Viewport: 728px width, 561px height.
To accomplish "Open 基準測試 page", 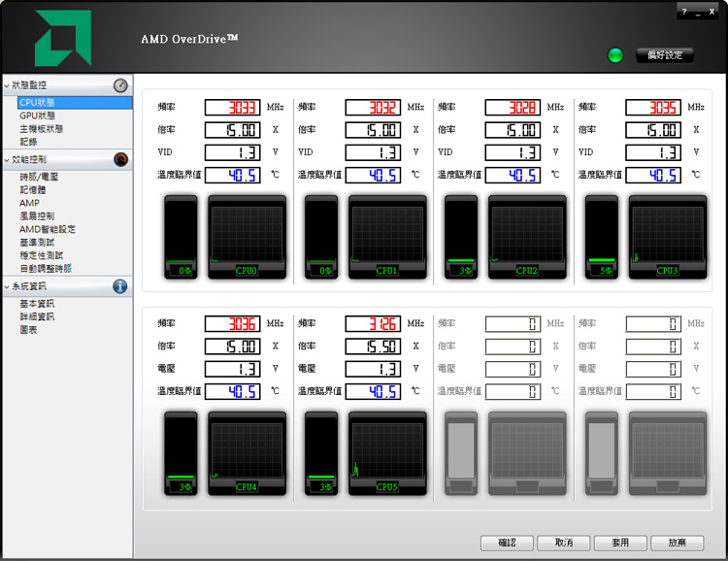I will pyautogui.click(x=37, y=242).
